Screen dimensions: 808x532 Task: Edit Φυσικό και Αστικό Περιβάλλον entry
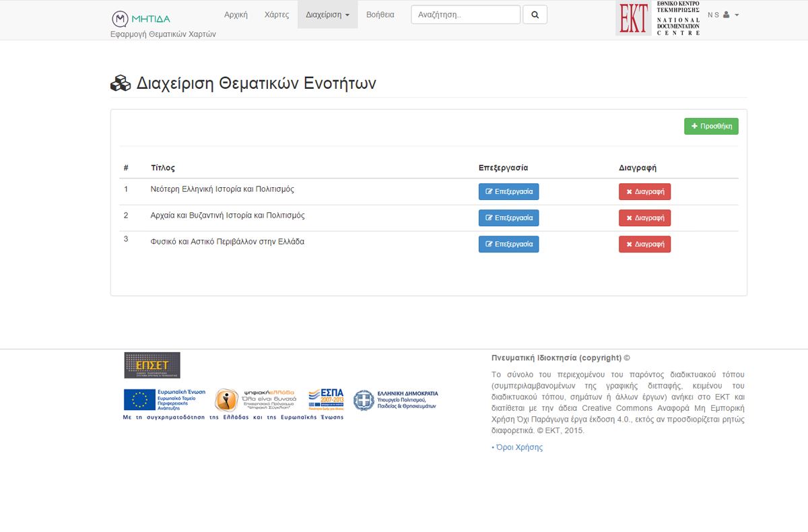pos(508,244)
